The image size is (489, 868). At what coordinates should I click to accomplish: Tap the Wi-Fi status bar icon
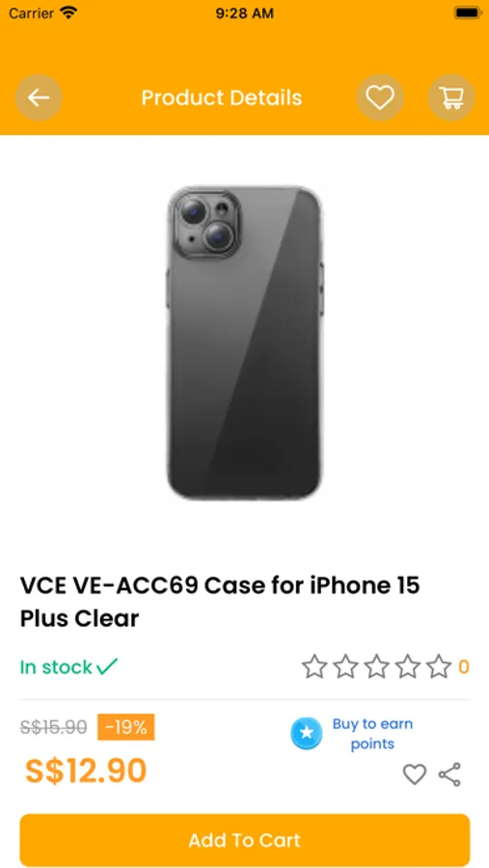(x=68, y=13)
